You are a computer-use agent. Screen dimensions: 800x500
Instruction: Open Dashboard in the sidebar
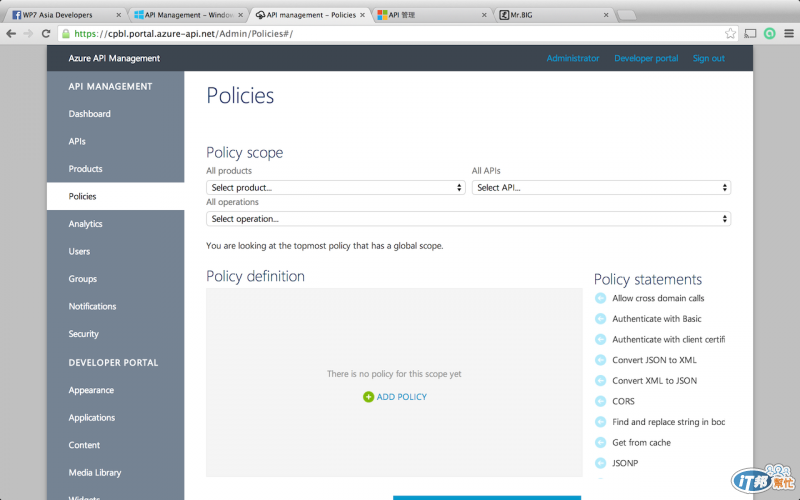[x=89, y=114]
